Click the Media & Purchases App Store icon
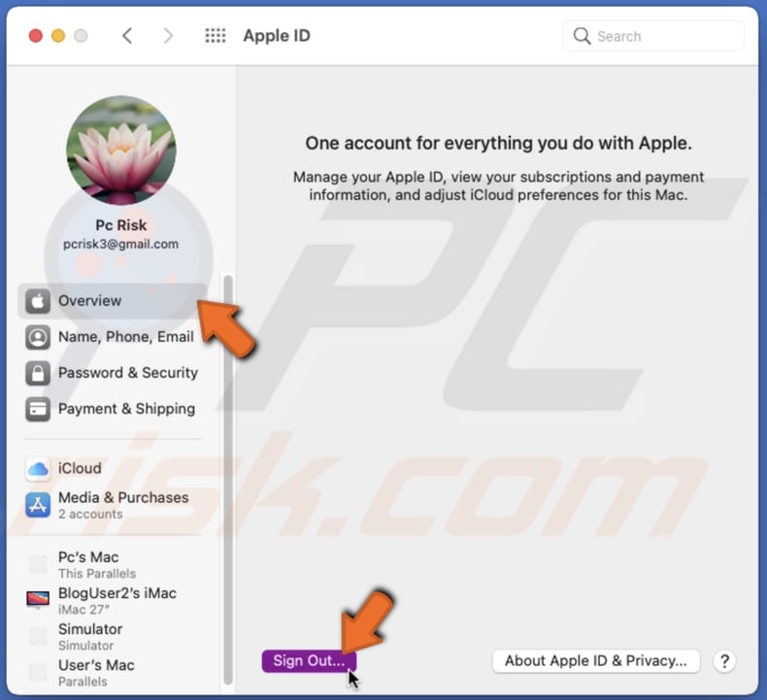767x700 pixels. tap(38, 505)
